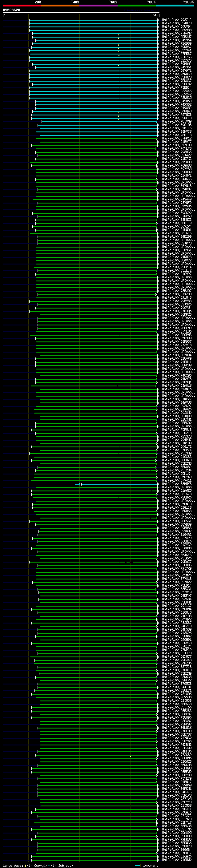Select the UniRef100_A7P4M7 label
197x868 pixels.
point(177,33)
